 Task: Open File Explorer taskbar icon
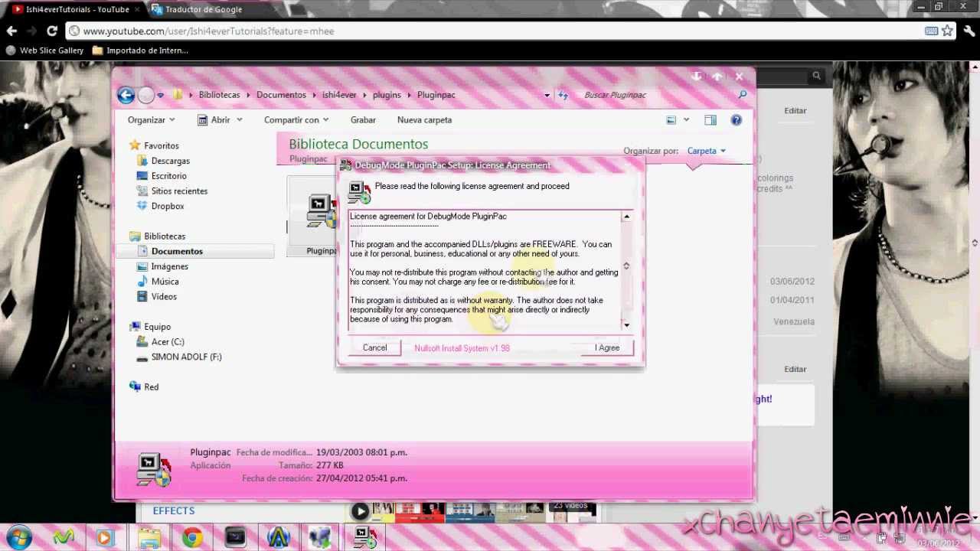[x=149, y=538]
